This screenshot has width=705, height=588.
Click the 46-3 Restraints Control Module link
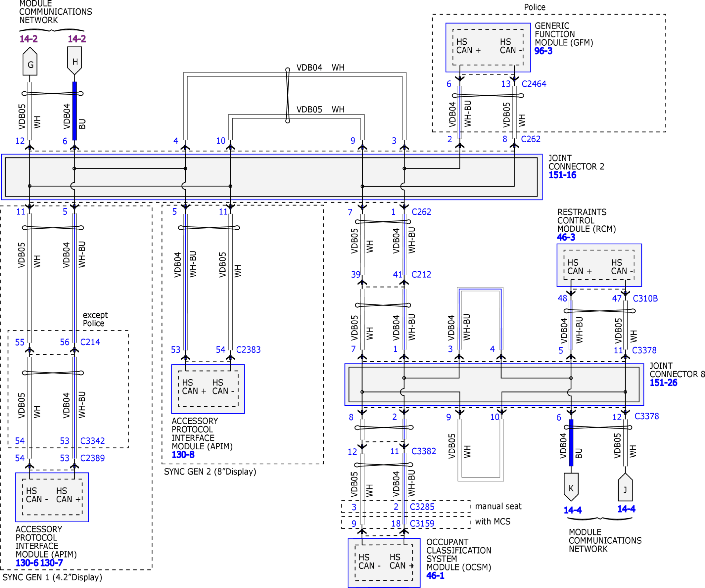pos(566,237)
